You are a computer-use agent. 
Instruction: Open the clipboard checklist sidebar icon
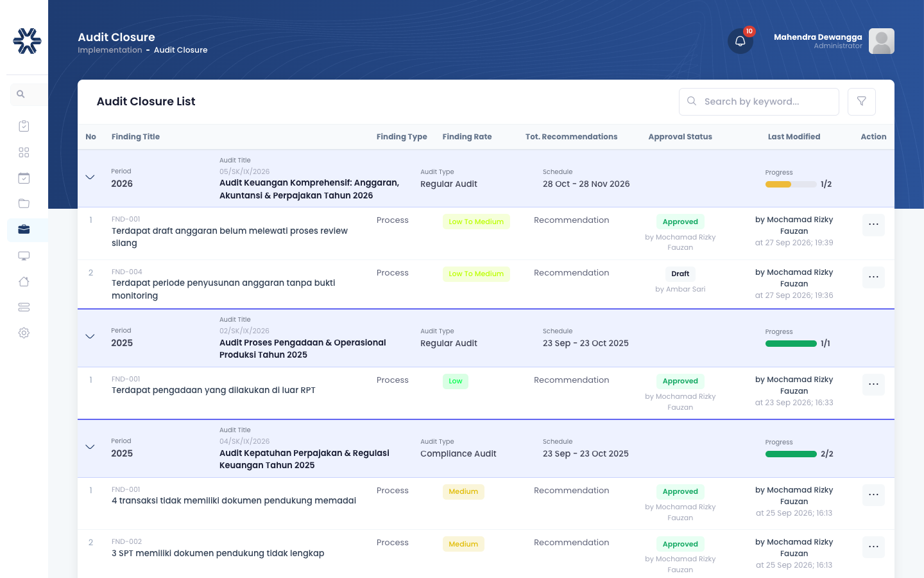[x=24, y=126]
